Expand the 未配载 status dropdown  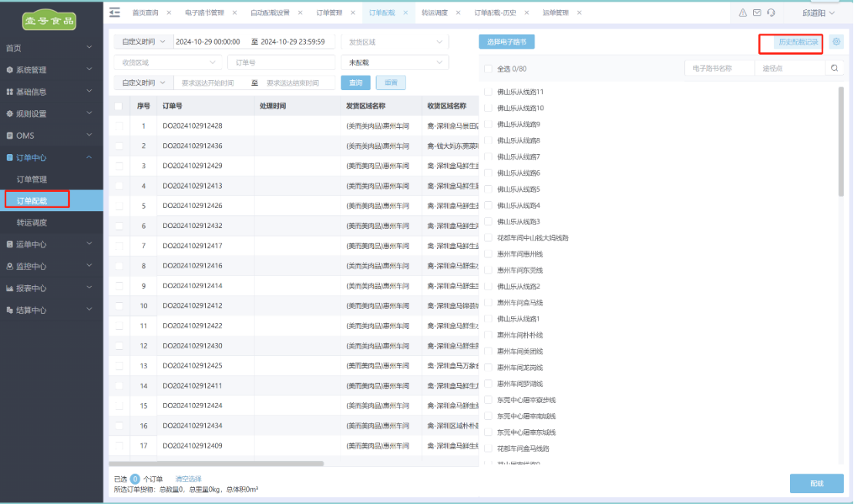[x=394, y=62]
